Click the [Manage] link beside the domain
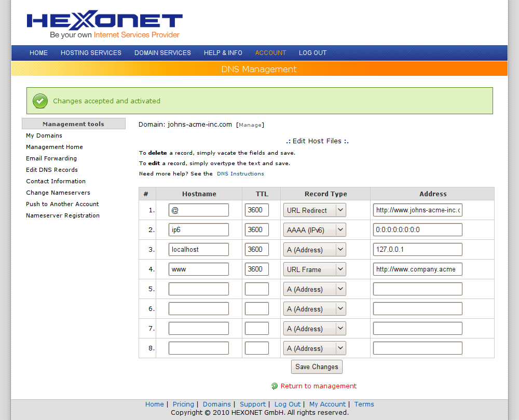Image resolution: width=519 pixels, height=420 pixels. pos(250,125)
